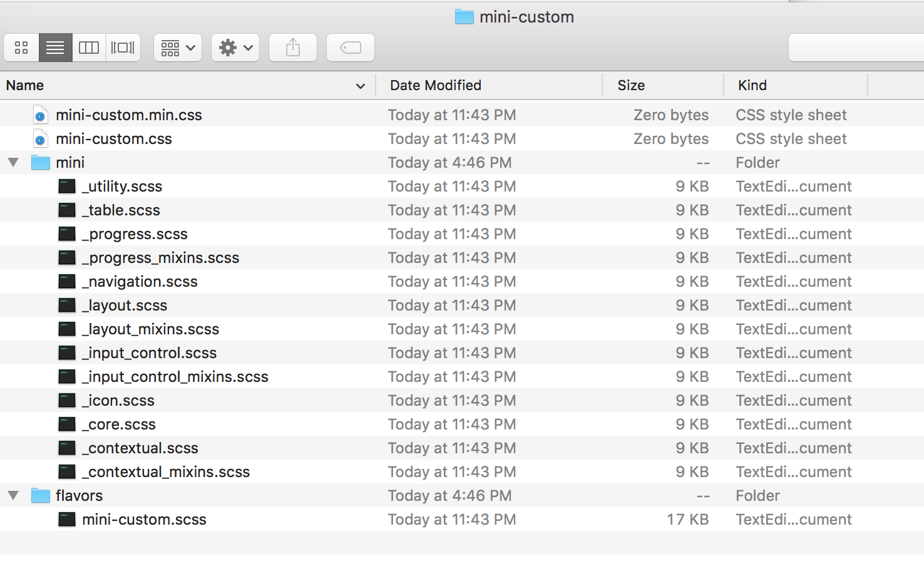Select the mini folder name
This screenshot has height=571, width=924.
(x=70, y=163)
